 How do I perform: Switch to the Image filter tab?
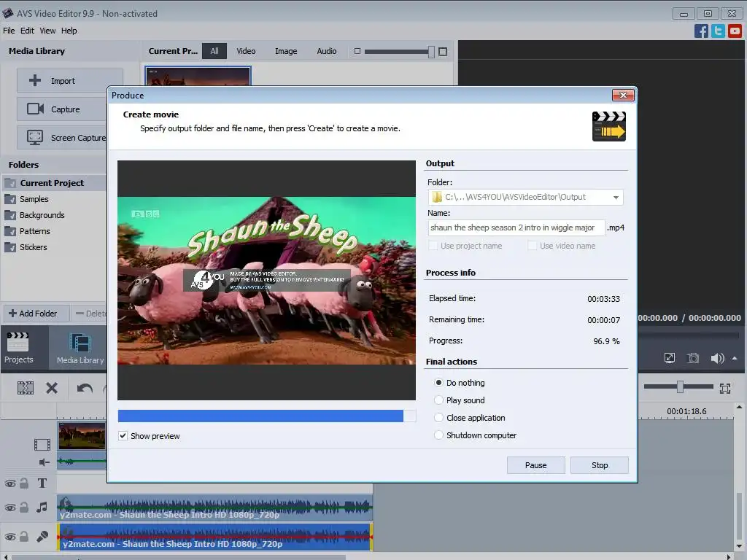pos(286,51)
